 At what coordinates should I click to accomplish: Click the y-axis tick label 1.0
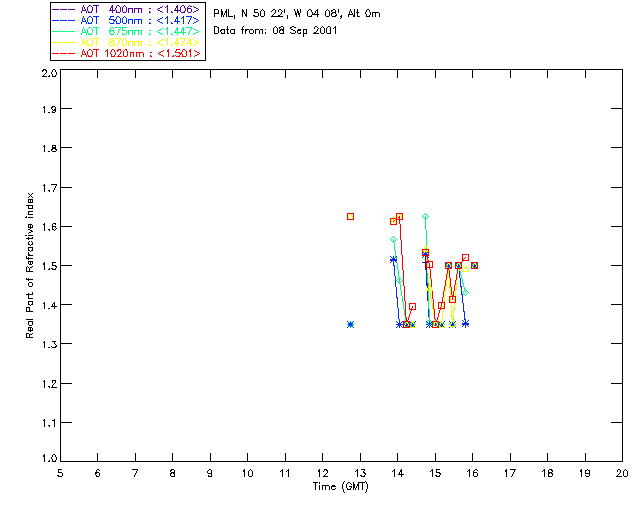pyautogui.click(x=49, y=458)
